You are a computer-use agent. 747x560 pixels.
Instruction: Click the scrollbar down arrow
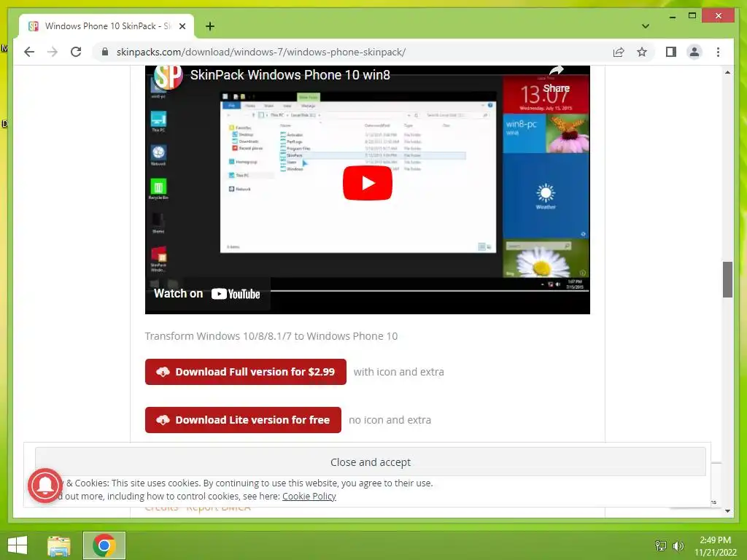[x=727, y=511]
